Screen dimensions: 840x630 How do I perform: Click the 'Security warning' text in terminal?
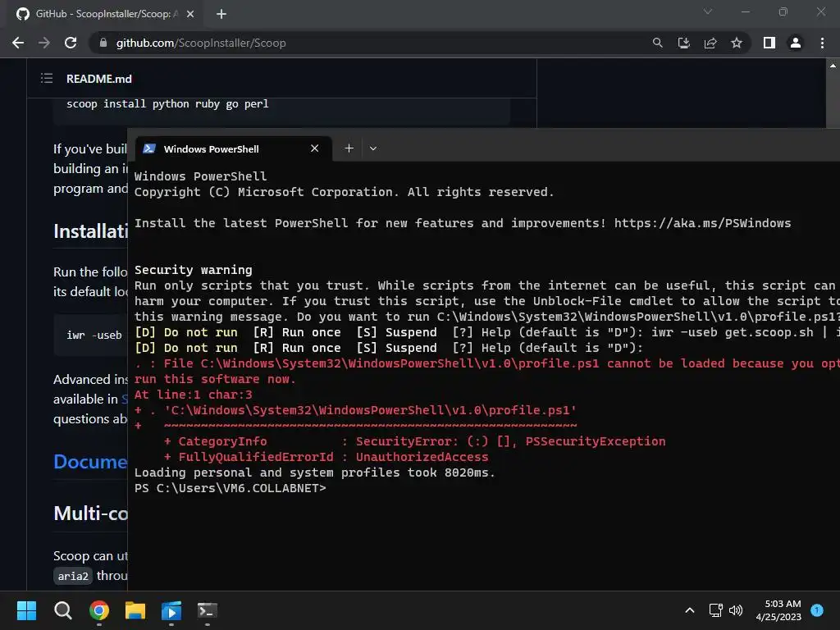(194, 270)
